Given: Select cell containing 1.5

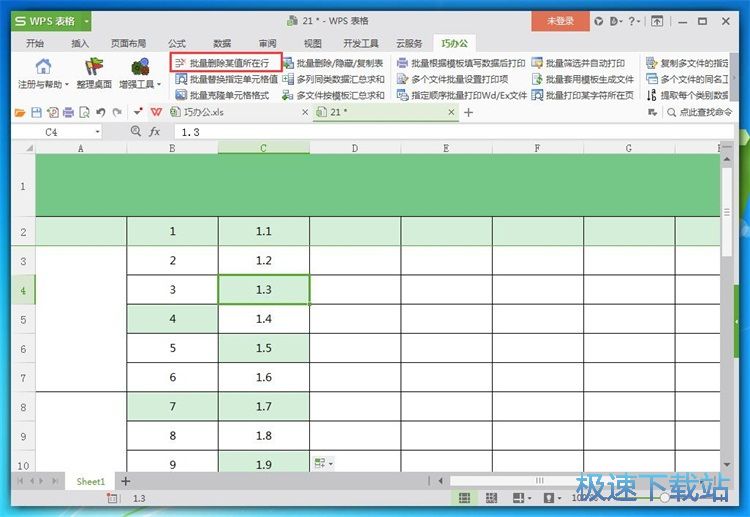Looking at the screenshot, I should tap(264, 348).
